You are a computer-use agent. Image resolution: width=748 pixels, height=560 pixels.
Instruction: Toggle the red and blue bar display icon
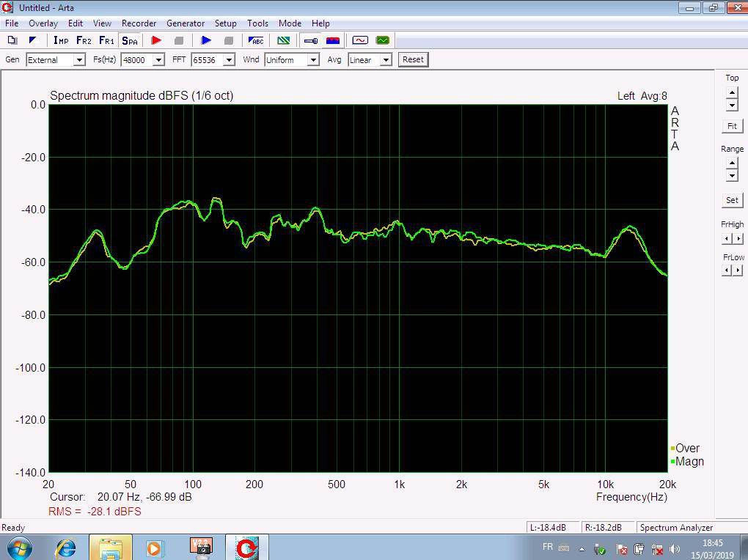click(x=333, y=40)
